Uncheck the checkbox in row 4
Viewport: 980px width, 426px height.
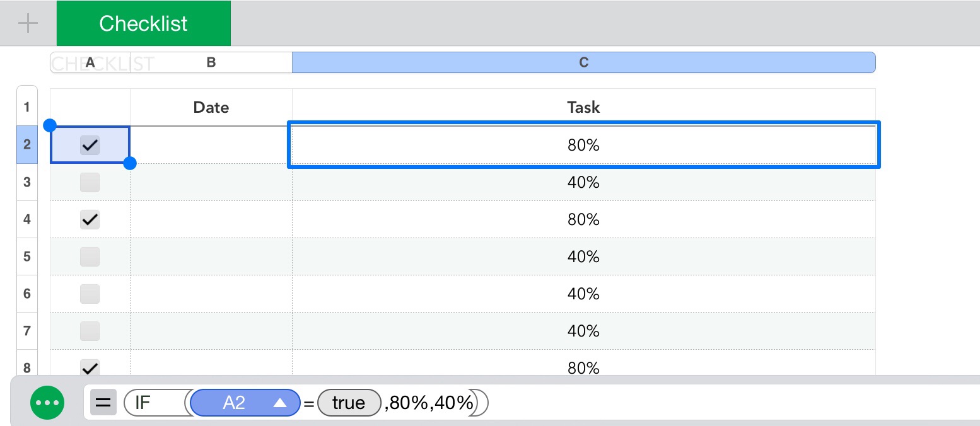coord(90,220)
